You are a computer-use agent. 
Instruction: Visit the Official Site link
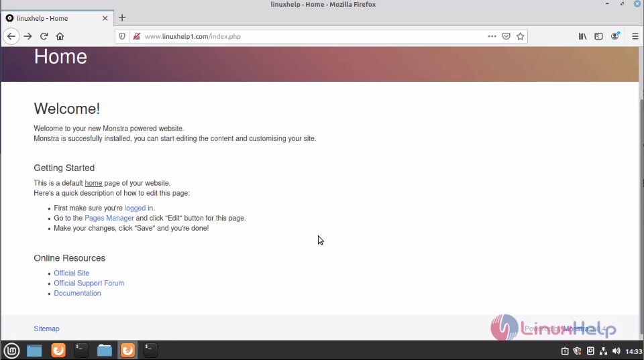click(x=72, y=273)
